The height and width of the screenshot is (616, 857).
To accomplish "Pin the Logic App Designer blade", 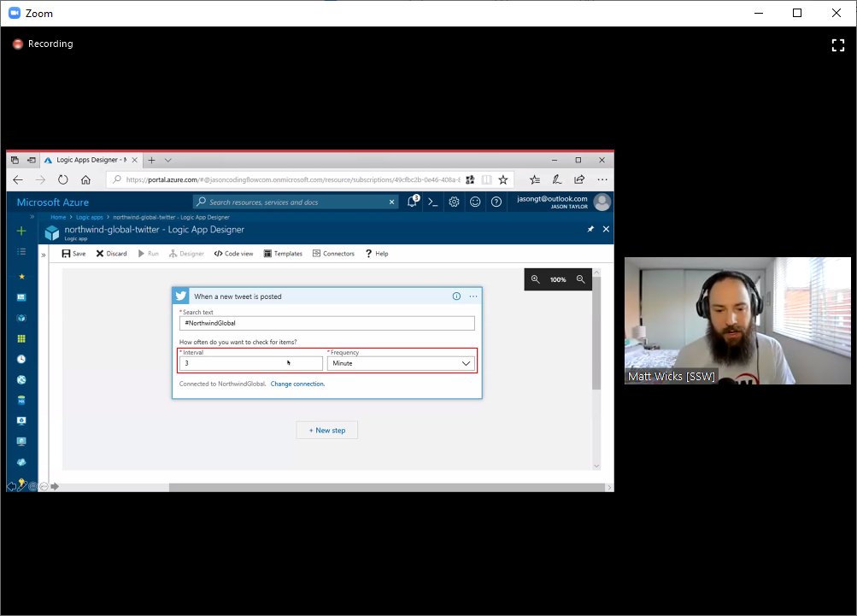I will (589, 229).
